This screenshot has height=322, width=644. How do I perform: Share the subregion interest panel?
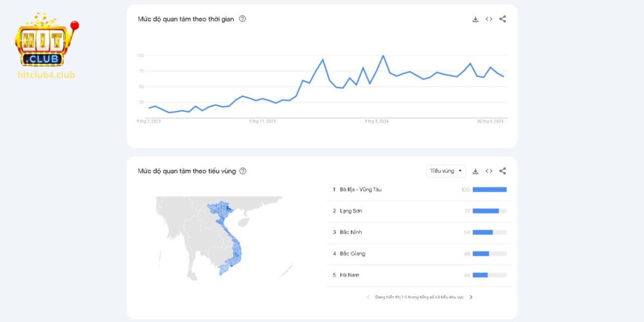coord(502,171)
